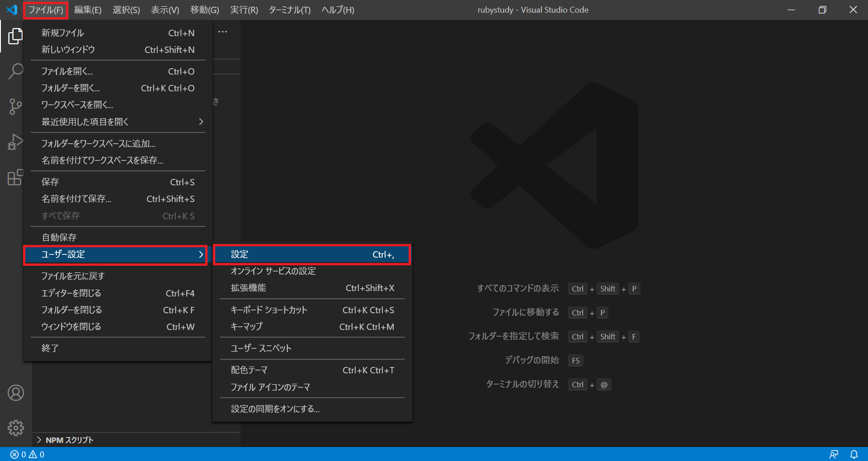Click the feedback icon in status bar
Screen dimensions: 868x461
(x=834, y=454)
